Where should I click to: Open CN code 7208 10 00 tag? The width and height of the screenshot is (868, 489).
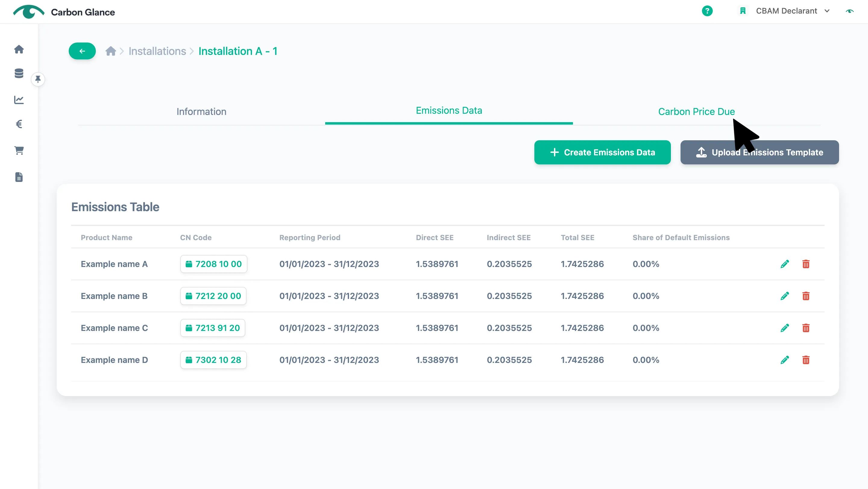tap(214, 264)
